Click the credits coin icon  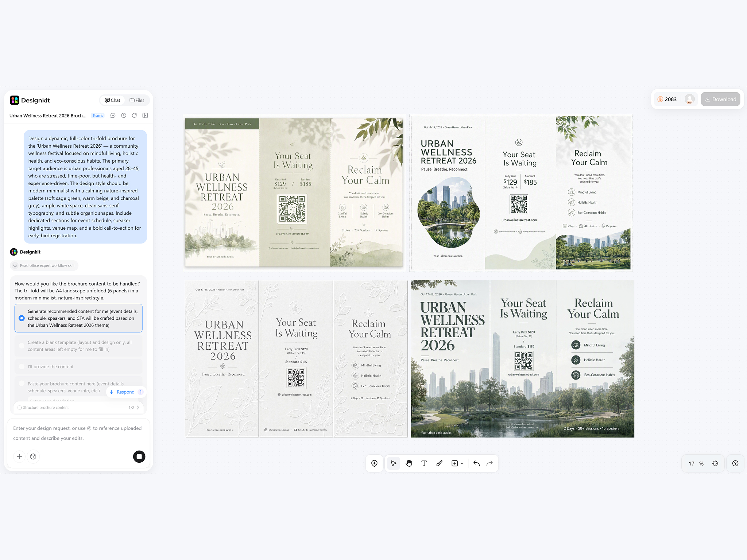tap(660, 99)
